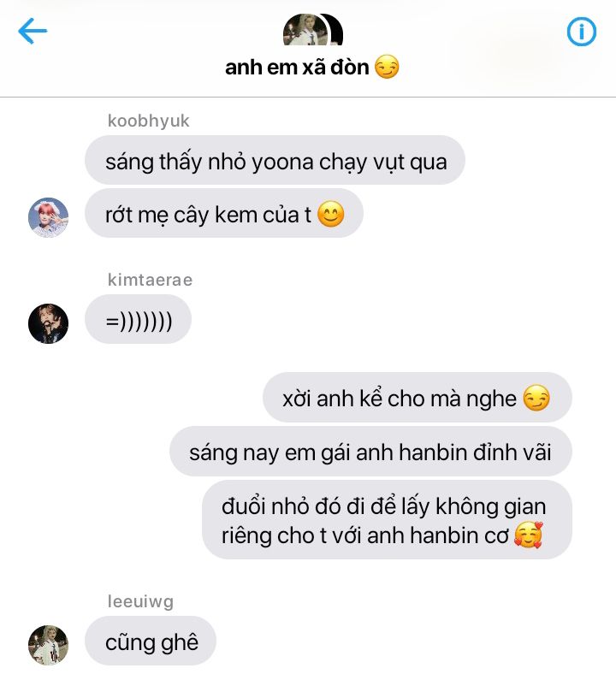616x674 pixels.
Task: Tap kimtaerae's profile picture
Action: pyautogui.click(x=48, y=323)
